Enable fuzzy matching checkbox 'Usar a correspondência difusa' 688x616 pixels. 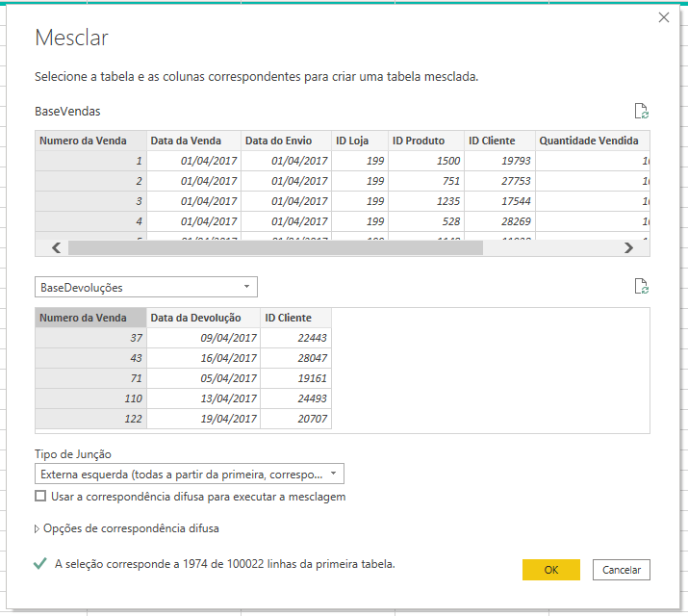pyautogui.click(x=40, y=497)
